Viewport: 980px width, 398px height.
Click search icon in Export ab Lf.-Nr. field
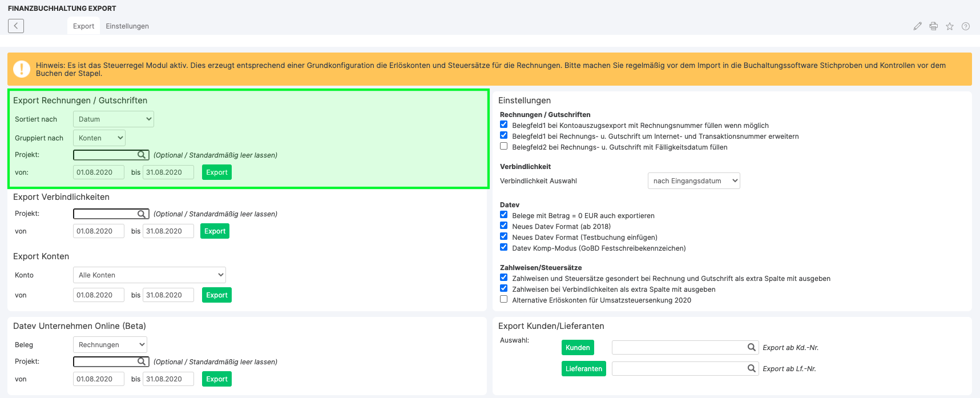pos(752,368)
